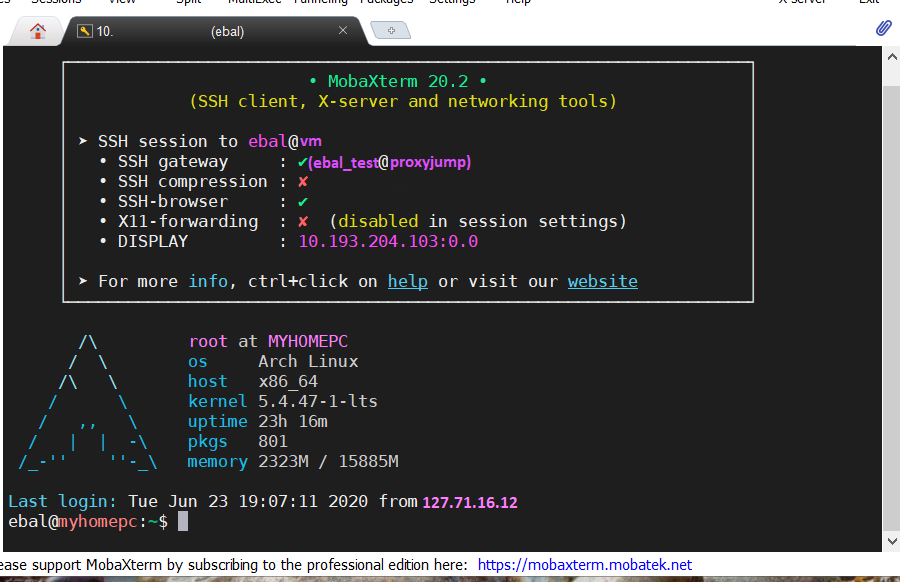
Task: Open the Help toolbar item
Action: 518,3
